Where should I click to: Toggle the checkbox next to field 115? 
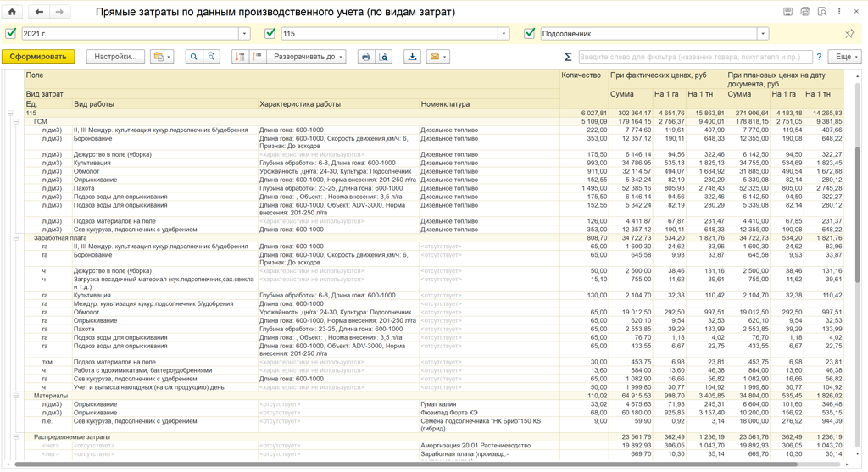270,34
